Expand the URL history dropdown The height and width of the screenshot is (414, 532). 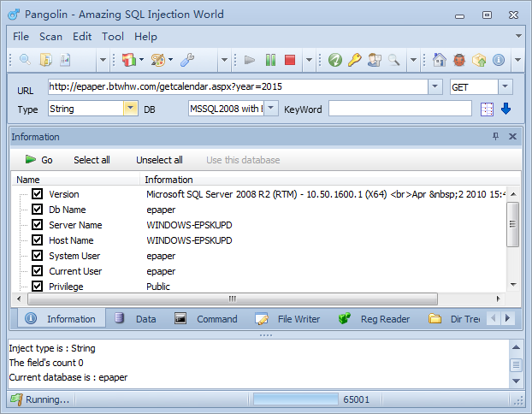435,86
